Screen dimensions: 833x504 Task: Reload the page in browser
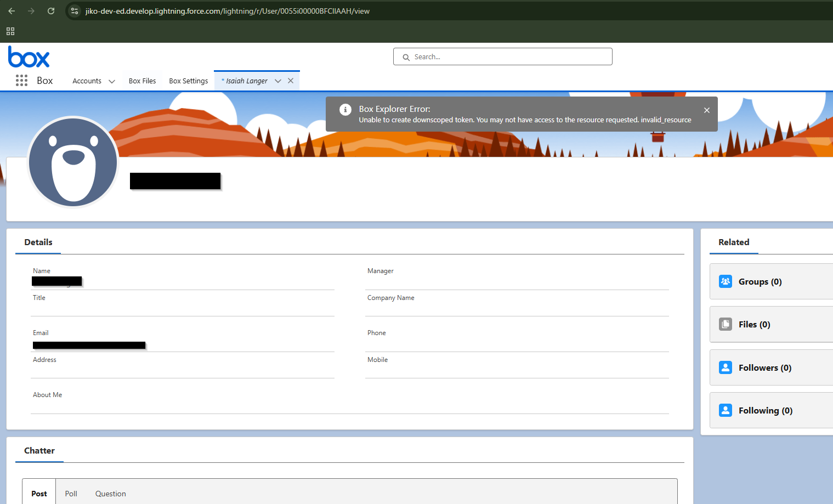click(51, 11)
